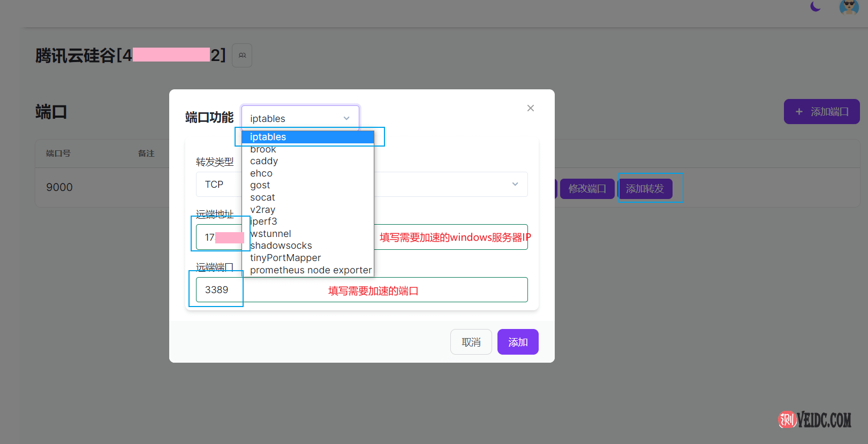Pick ehco in the dropdown list
Screen dimensions: 868x444
[261, 173]
